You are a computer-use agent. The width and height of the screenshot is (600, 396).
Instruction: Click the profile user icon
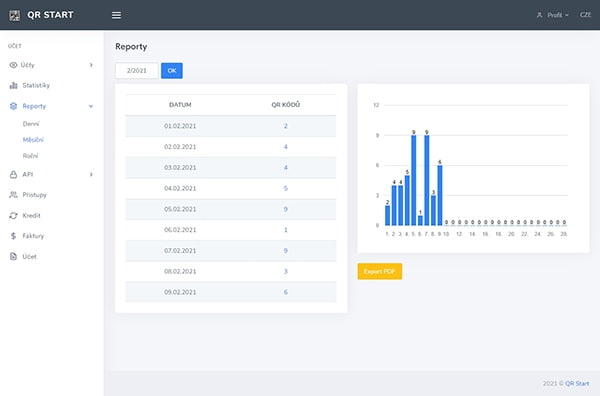click(x=540, y=15)
